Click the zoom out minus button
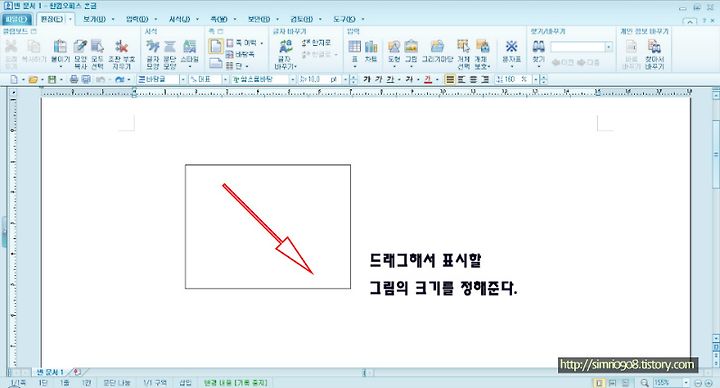The height and width of the screenshot is (388, 720). (x=698, y=382)
